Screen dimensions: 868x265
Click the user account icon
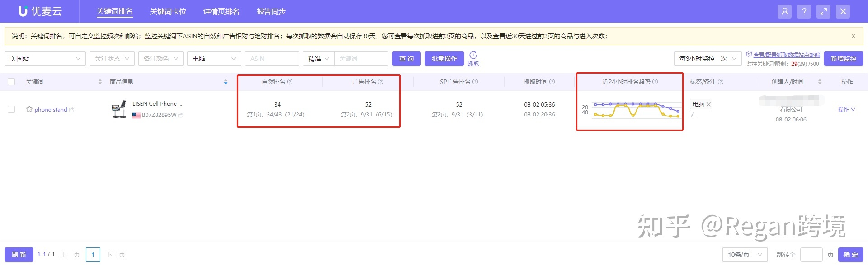[784, 12]
